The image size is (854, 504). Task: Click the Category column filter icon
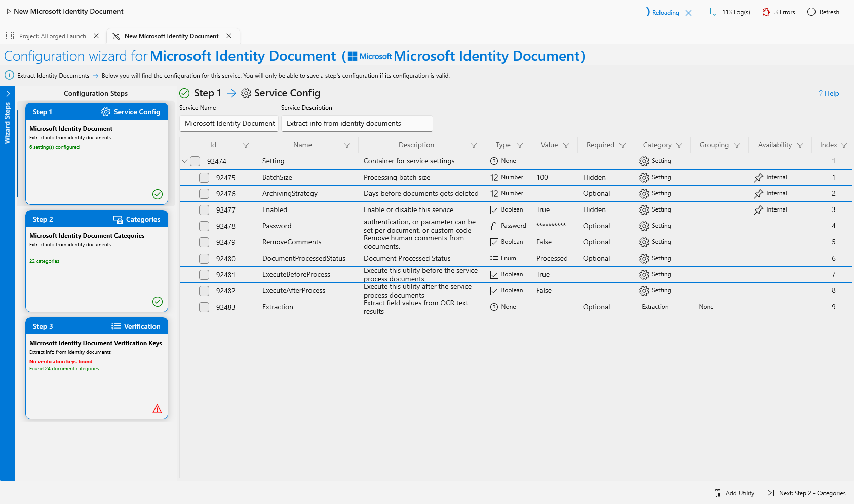click(x=679, y=145)
